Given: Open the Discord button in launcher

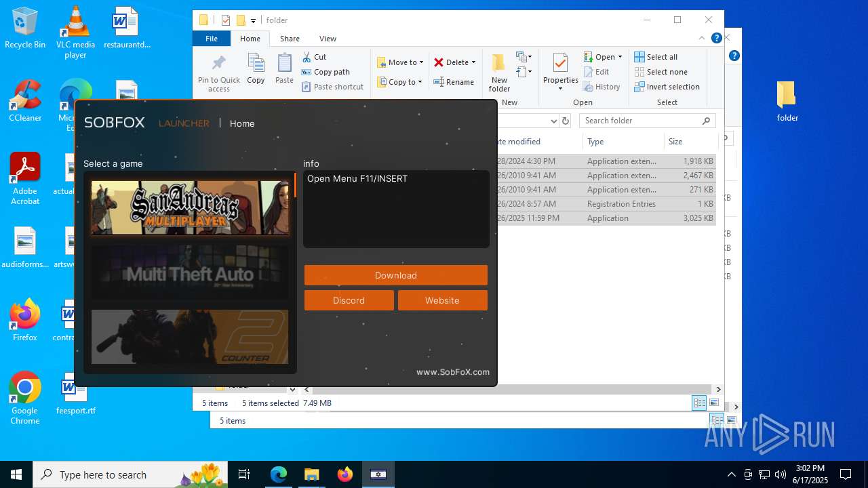Looking at the screenshot, I should [349, 300].
